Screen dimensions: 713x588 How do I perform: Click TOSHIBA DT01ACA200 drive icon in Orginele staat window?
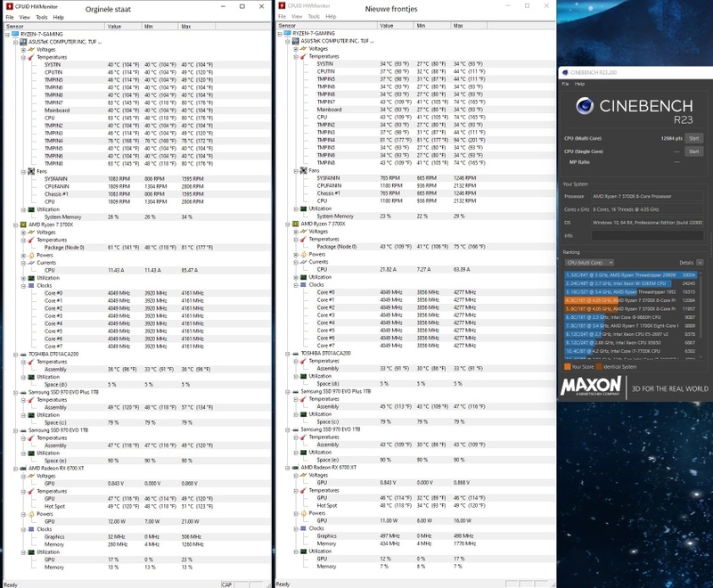click(x=23, y=354)
